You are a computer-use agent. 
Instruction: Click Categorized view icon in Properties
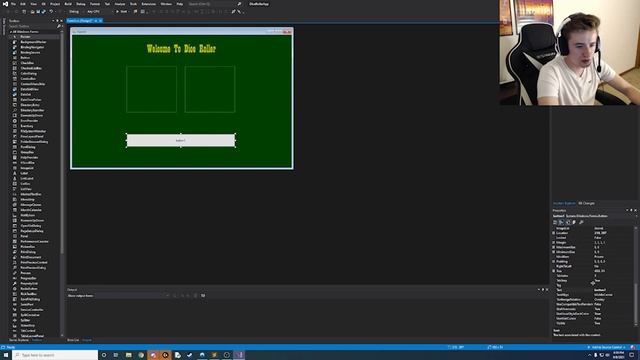coord(555,222)
